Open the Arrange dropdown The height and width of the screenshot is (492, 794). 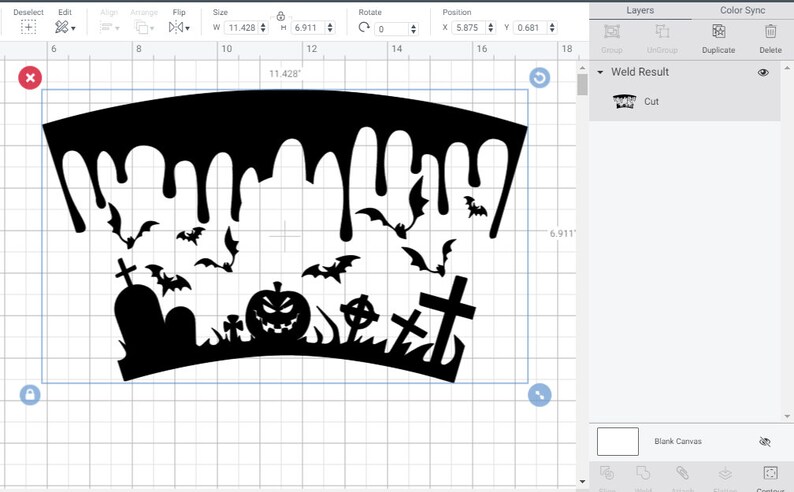click(x=144, y=27)
